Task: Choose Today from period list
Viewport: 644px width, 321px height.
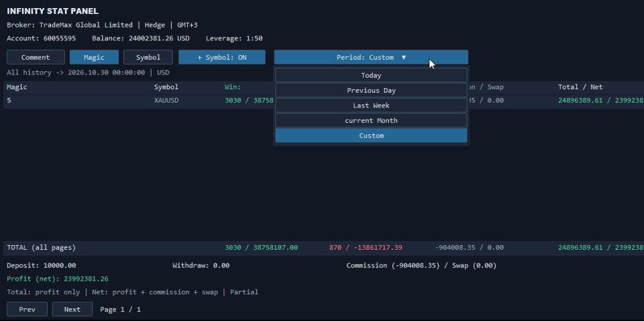Action: coord(371,75)
